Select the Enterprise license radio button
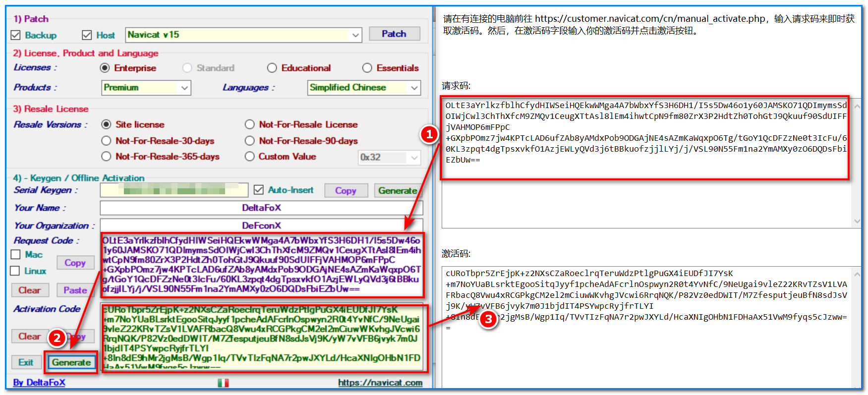 (x=105, y=68)
